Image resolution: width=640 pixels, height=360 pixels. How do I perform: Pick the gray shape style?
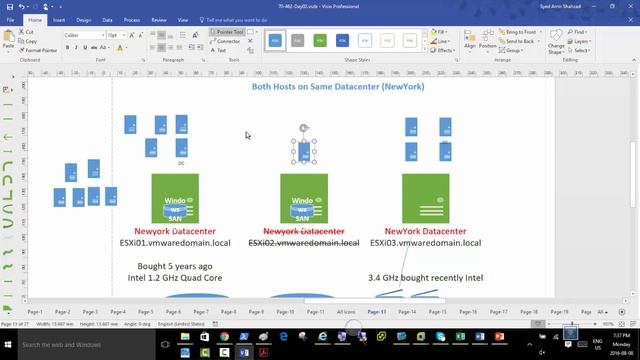pos(298,40)
